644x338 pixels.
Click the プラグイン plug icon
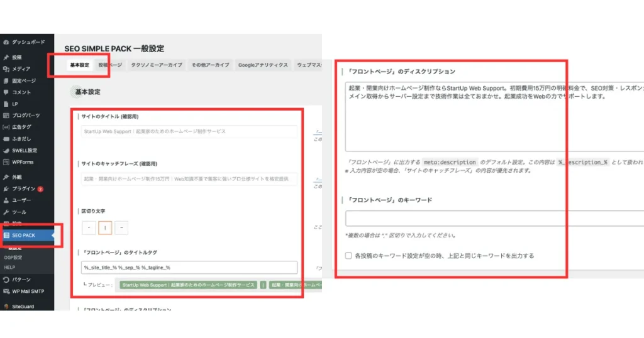6,188
